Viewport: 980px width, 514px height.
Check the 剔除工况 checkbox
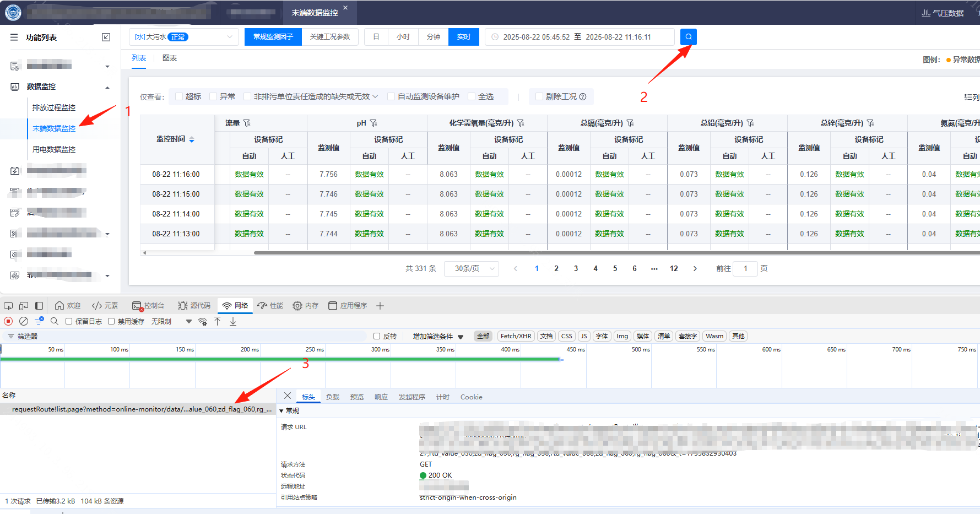(539, 96)
